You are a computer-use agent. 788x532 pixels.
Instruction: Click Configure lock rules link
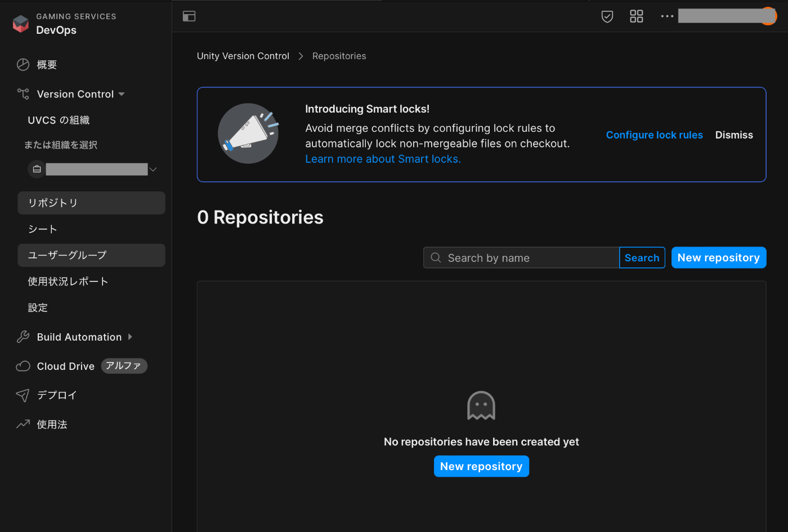pos(654,135)
